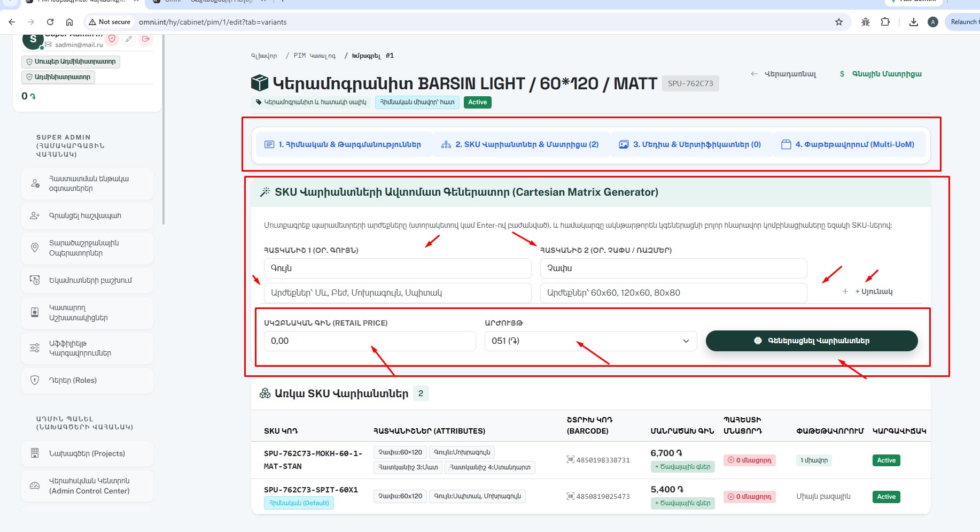
Task: Click SKU code SPU-762C73-SPIT-60X1
Action: coord(311,490)
